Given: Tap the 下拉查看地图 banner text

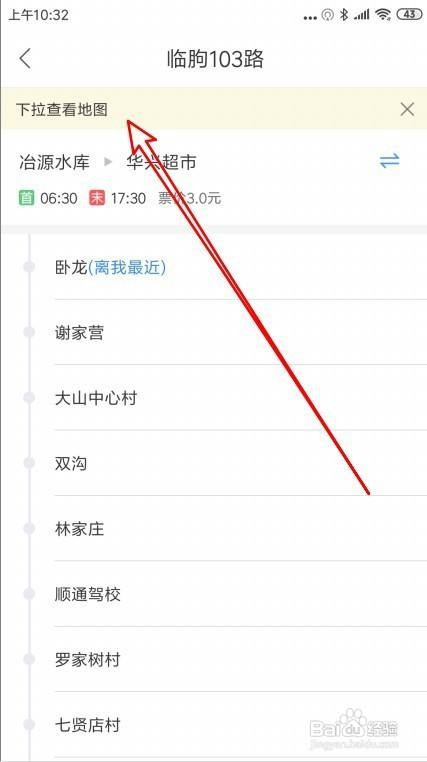Looking at the screenshot, I should click(62, 110).
